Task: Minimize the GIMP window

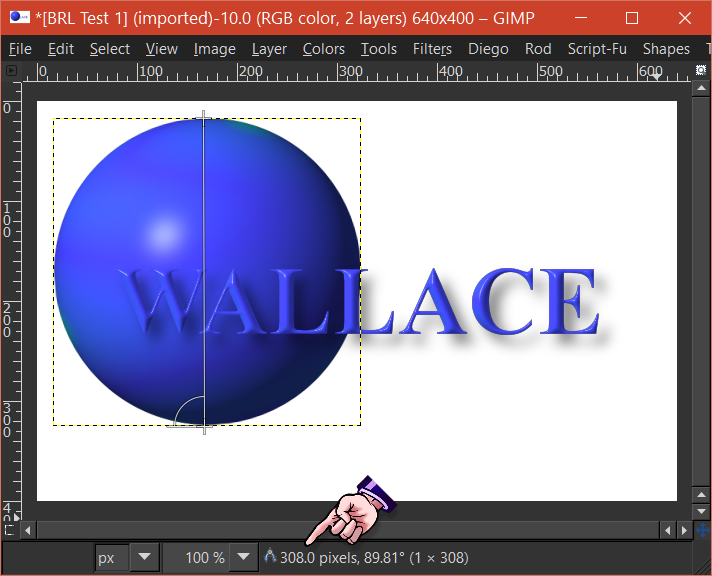Action: [x=581, y=18]
